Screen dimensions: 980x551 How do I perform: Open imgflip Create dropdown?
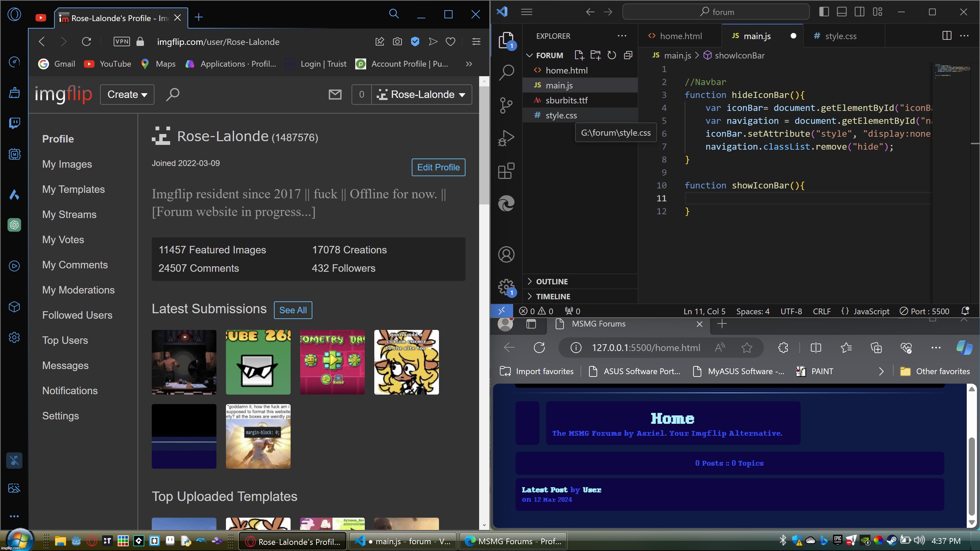pyautogui.click(x=127, y=94)
